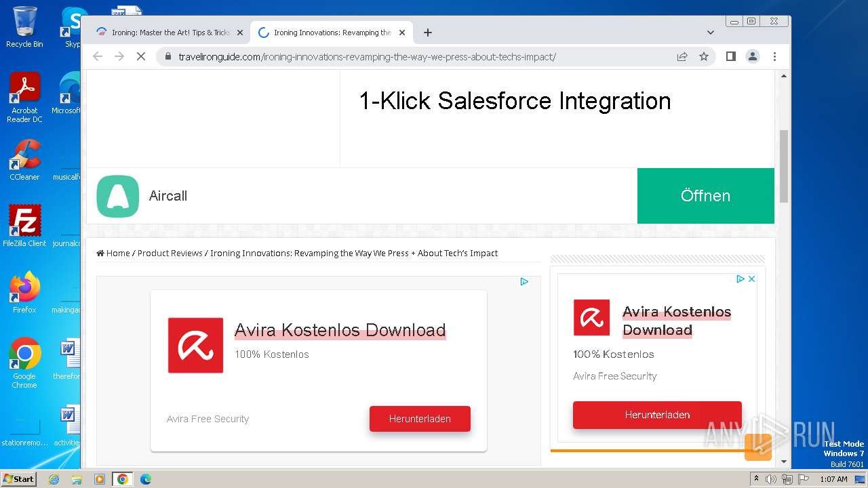Click the scrollbar down arrow

pyautogui.click(x=784, y=462)
